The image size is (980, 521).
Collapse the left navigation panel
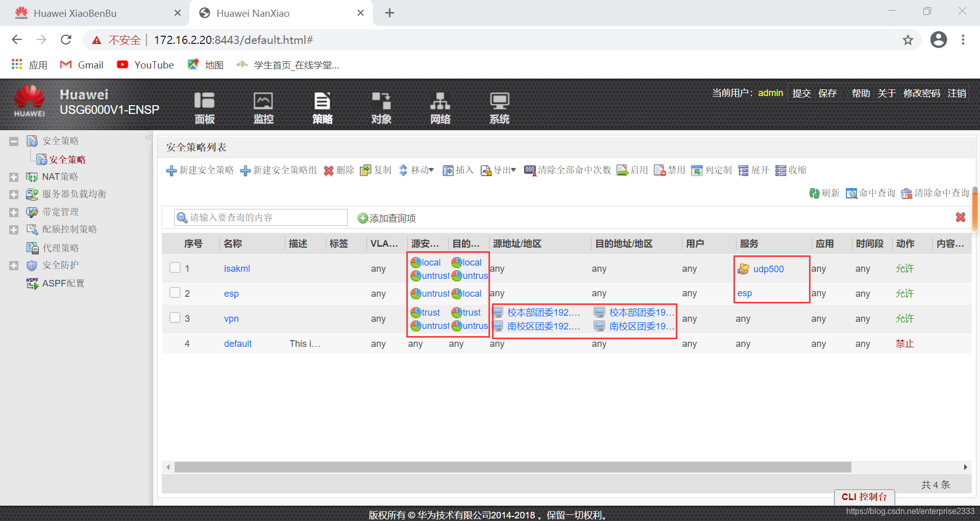pos(148,137)
